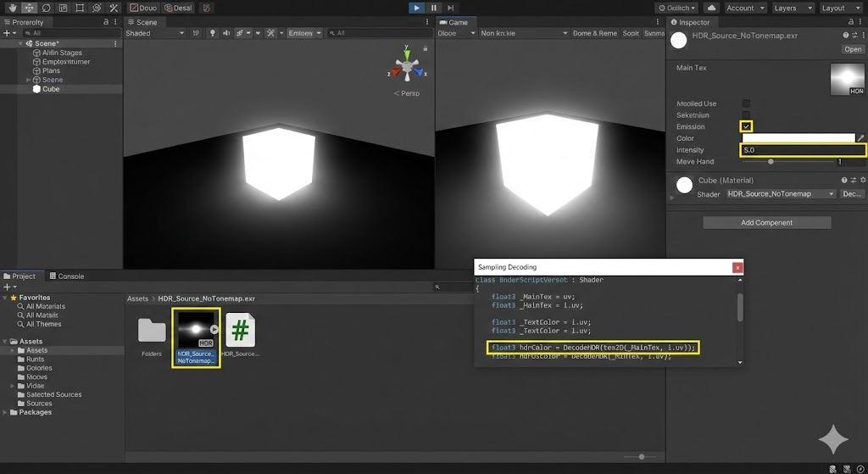
Task: Click the emission Color swatch
Action: pos(798,138)
